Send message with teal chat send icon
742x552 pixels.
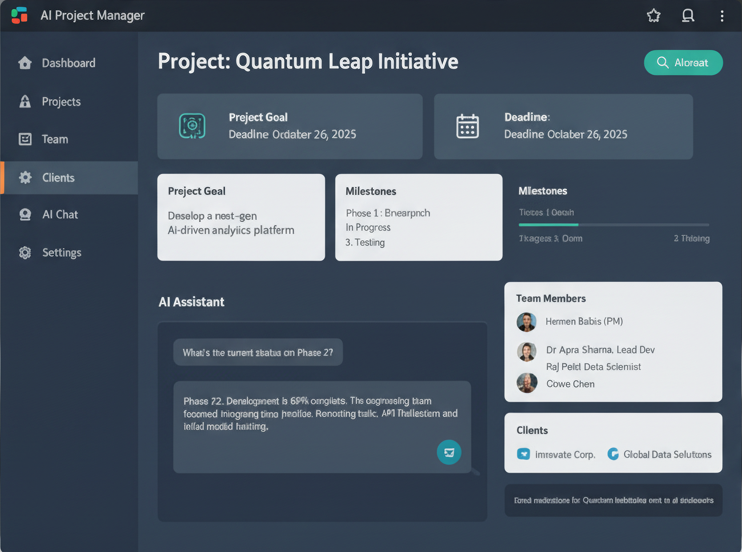tap(449, 452)
